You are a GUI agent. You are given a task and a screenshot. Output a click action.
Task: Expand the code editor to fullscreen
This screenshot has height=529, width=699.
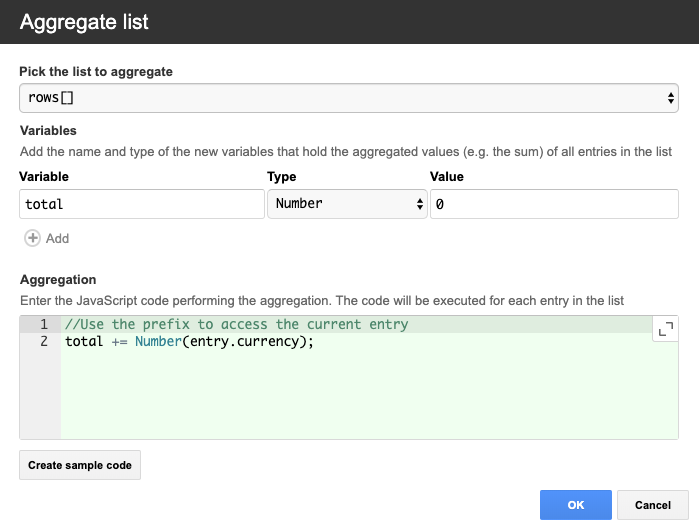coord(666,329)
